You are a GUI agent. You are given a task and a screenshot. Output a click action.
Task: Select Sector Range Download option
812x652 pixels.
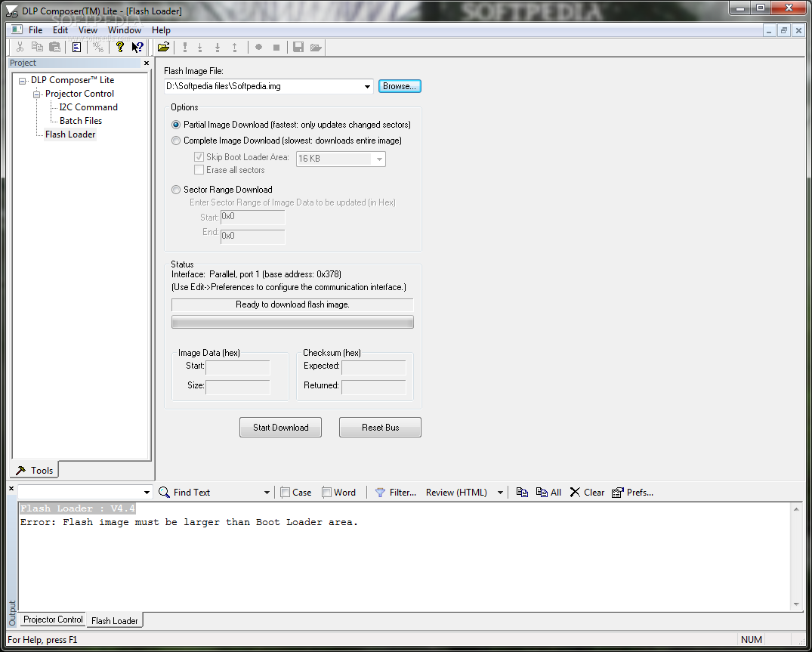point(176,190)
